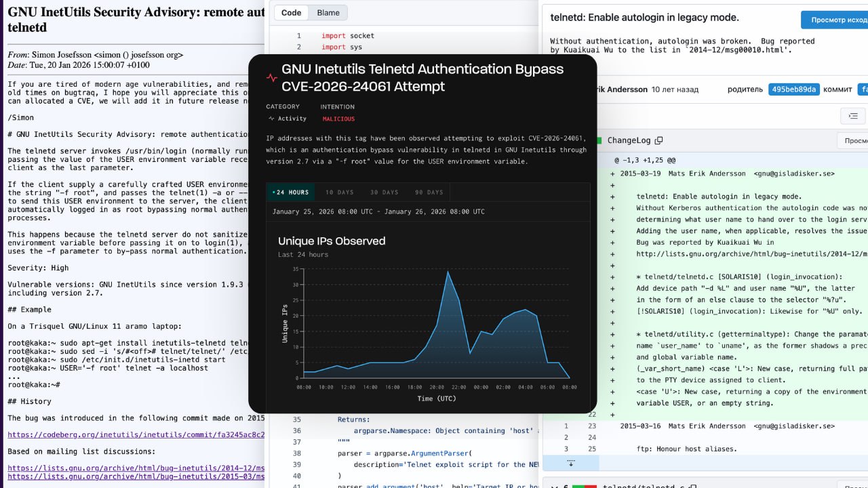Click the 'import sys' code line
Viewport: 868px width, 488px height.
(342, 47)
